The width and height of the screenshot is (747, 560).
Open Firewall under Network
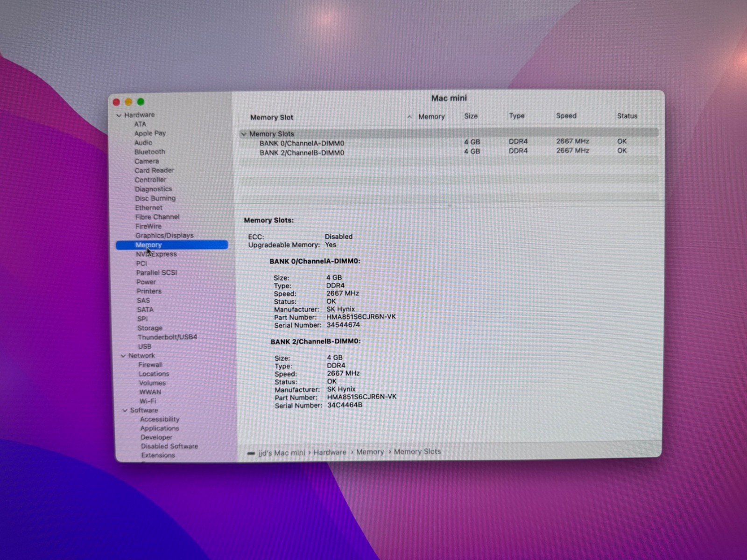[x=150, y=365]
